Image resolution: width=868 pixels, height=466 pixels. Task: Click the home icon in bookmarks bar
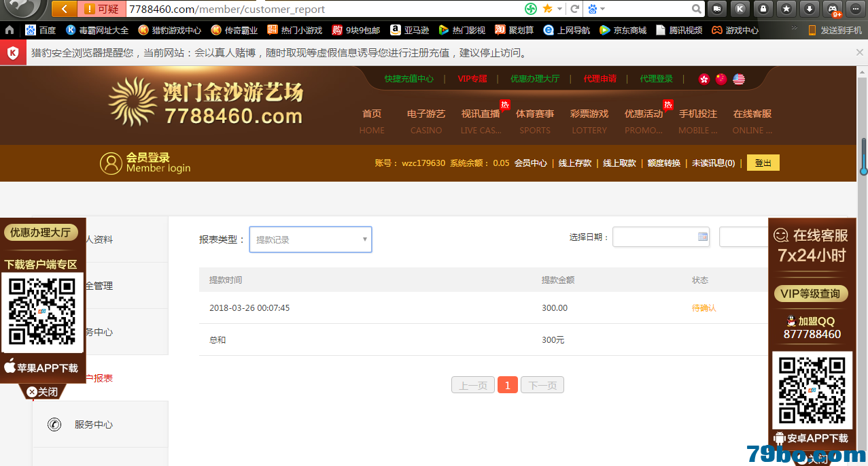[x=10, y=30]
